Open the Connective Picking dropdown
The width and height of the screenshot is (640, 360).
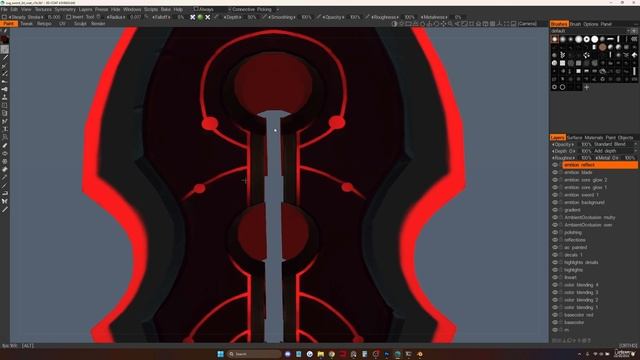(x=253, y=9)
